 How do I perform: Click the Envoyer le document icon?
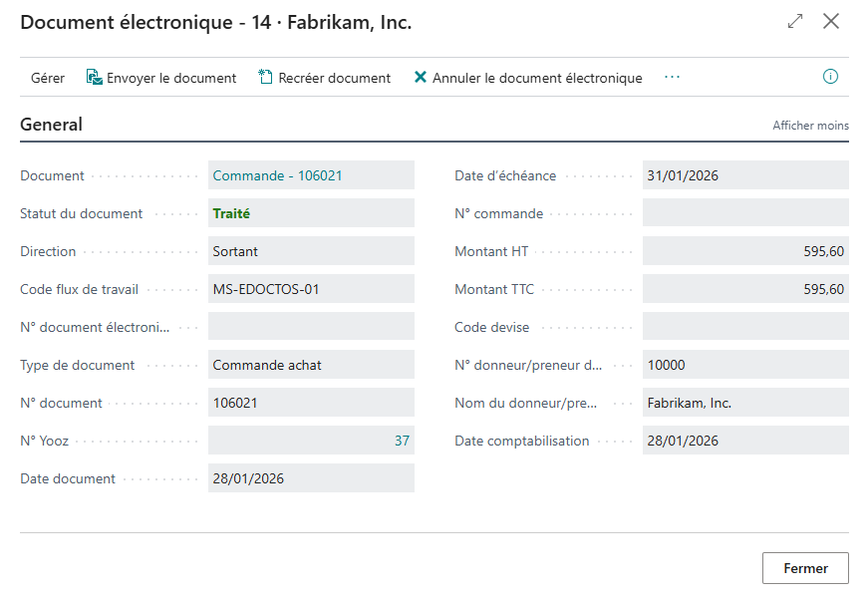tap(95, 78)
